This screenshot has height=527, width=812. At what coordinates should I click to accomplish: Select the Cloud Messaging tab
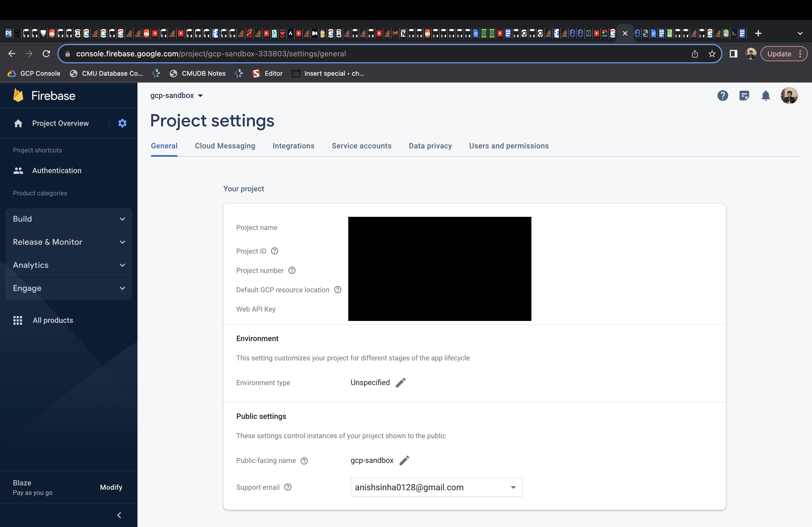225,146
